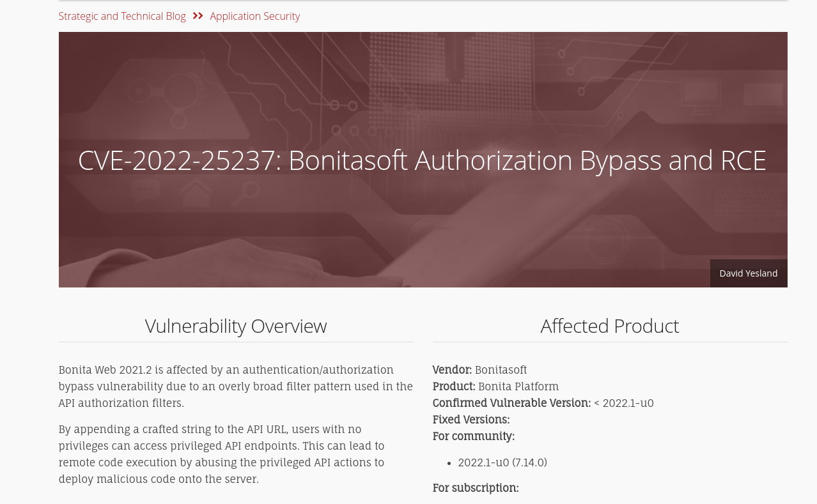
Task: Click the paragraph starting Bonita Web 2021.2
Action: (236, 386)
